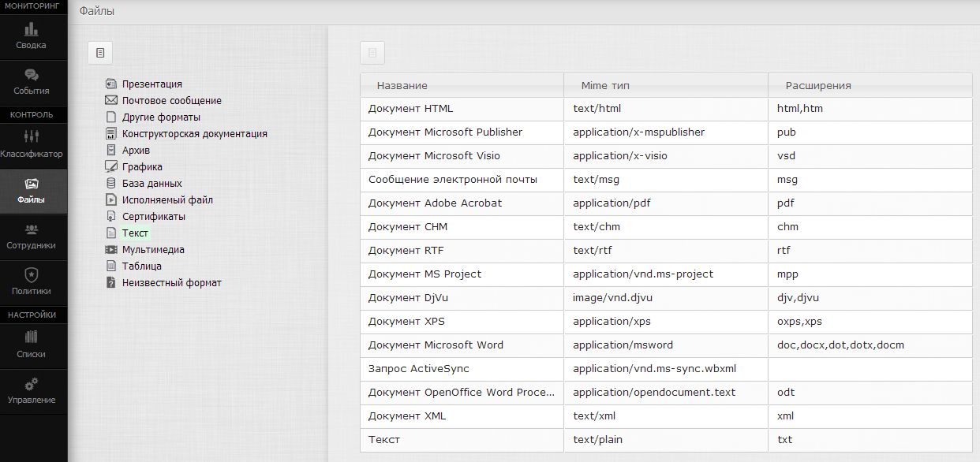The height and width of the screenshot is (462, 980).
Task: Open the Мультимедиа file category
Action: click(x=153, y=250)
